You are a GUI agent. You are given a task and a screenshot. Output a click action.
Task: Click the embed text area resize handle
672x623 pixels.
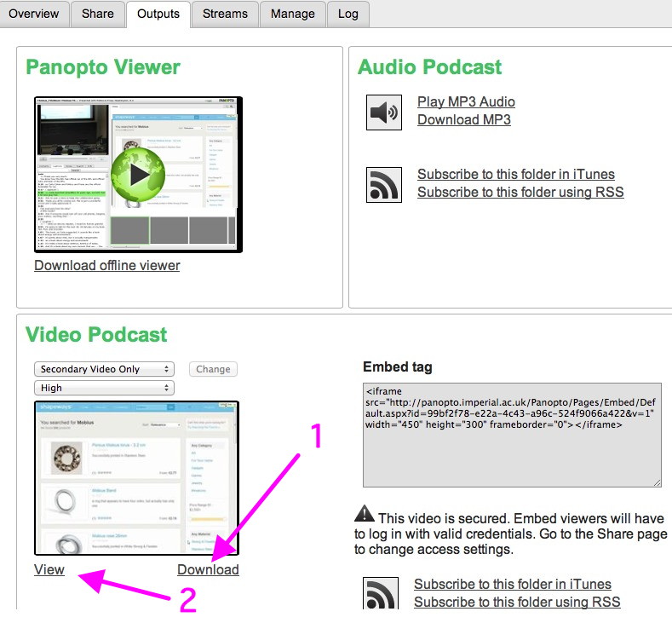pos(658,483)
